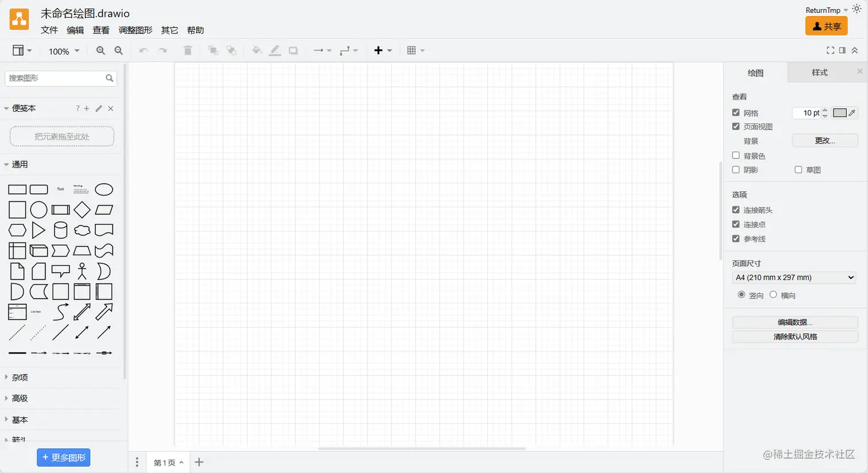868x473 pixels.
Task: Enable the 草图 sketch checkbox
Action: [x=799, y=169]
